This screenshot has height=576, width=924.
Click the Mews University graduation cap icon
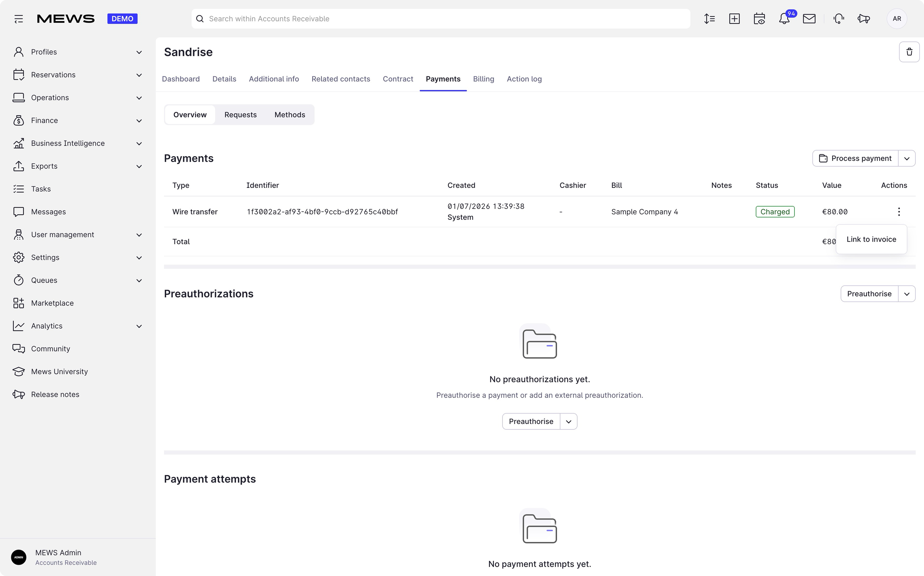click(x=19, y=372)
